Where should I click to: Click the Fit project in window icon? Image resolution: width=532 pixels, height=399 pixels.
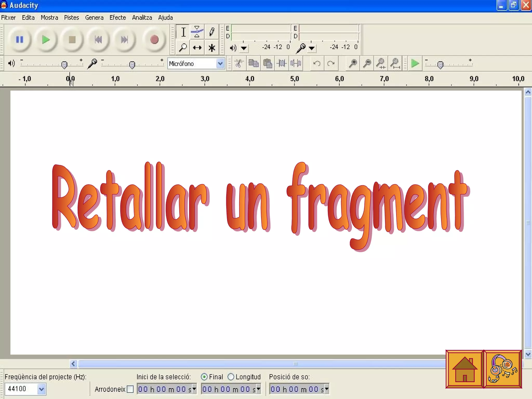pos(395,63)
